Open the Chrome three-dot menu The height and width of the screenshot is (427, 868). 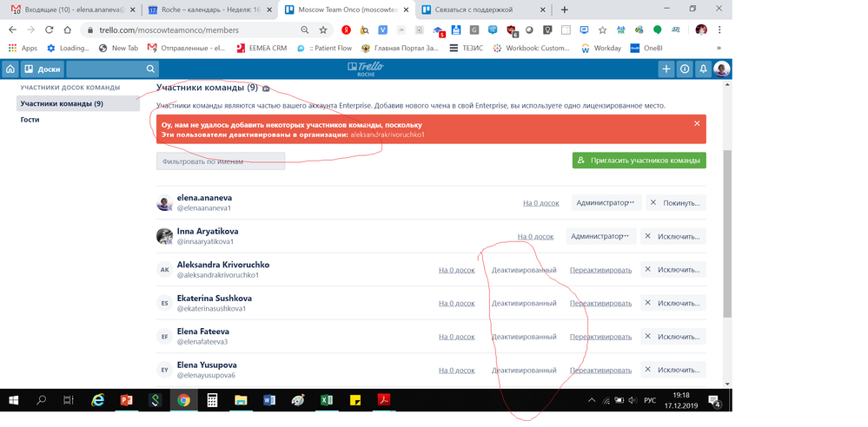[x=719, y=30]
